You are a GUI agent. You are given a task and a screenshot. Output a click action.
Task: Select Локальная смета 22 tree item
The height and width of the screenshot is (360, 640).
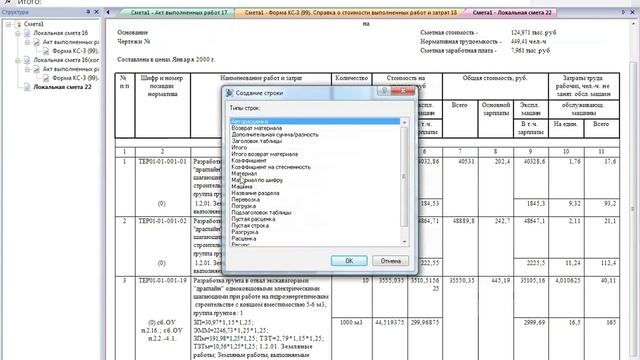pyautogui.click(x=62, y=87)
